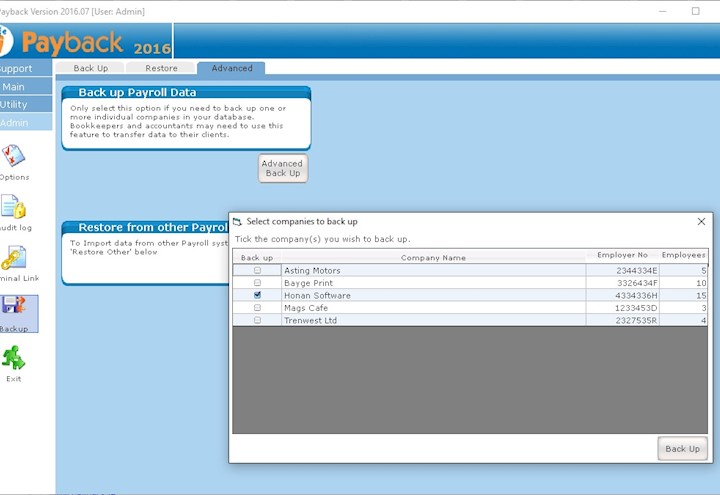Untick the Honan Software checkbox

click(x=257, y=296)
